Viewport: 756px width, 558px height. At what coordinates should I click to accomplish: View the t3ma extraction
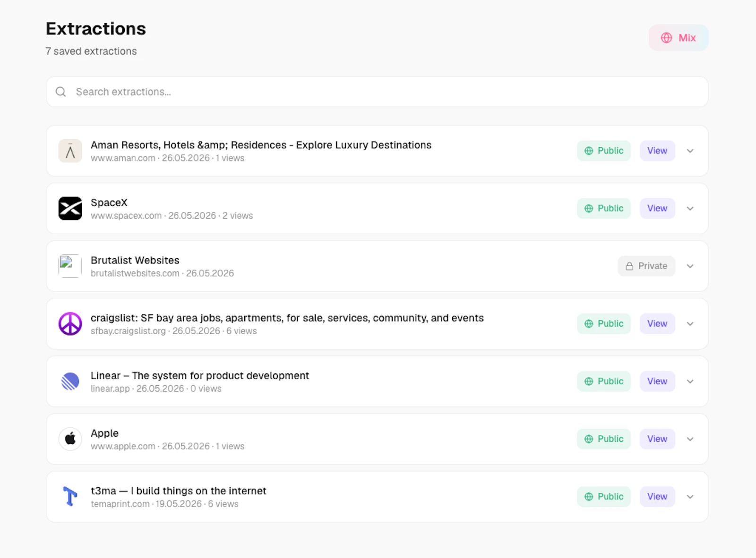[657, 496]
